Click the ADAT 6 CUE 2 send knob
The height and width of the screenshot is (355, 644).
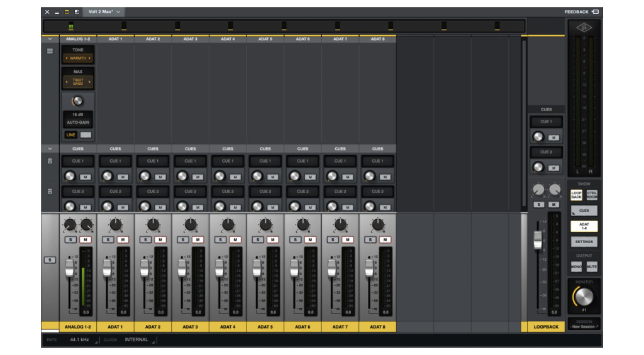click(295, 206)
